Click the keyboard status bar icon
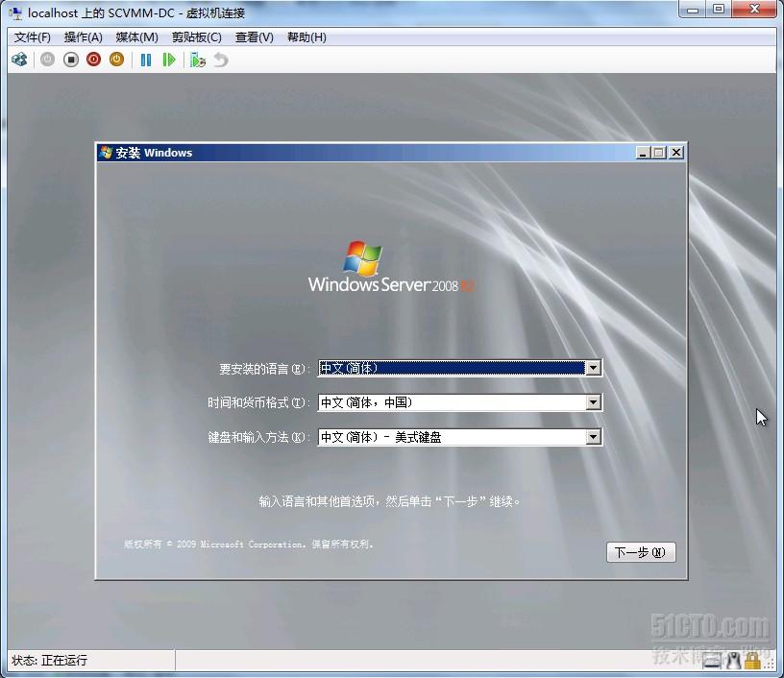 tap(712, 662)
